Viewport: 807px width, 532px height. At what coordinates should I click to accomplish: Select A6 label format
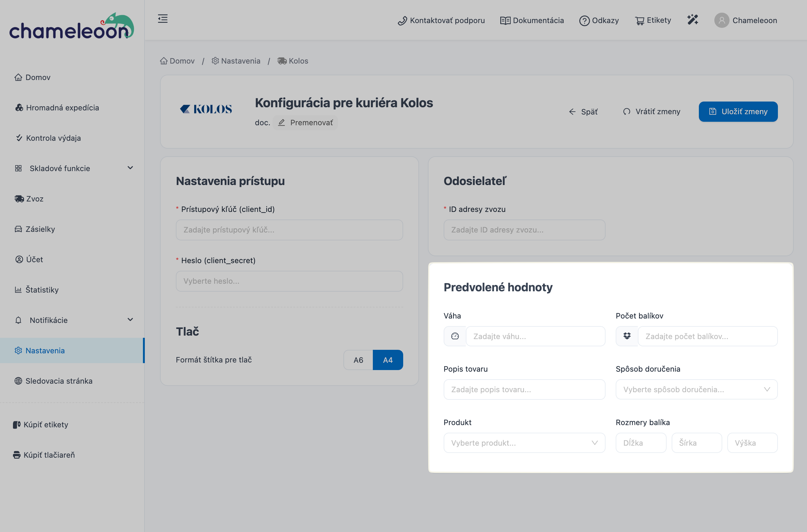pos(358,360)
